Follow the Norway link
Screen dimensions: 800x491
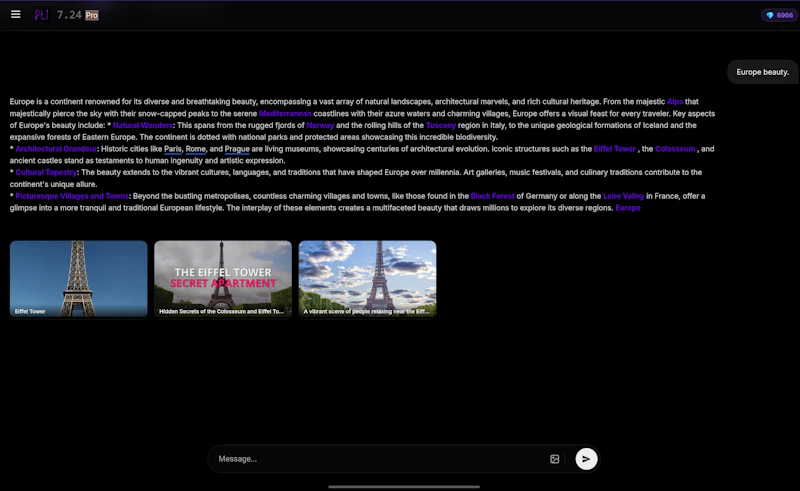tap(320, 125)
